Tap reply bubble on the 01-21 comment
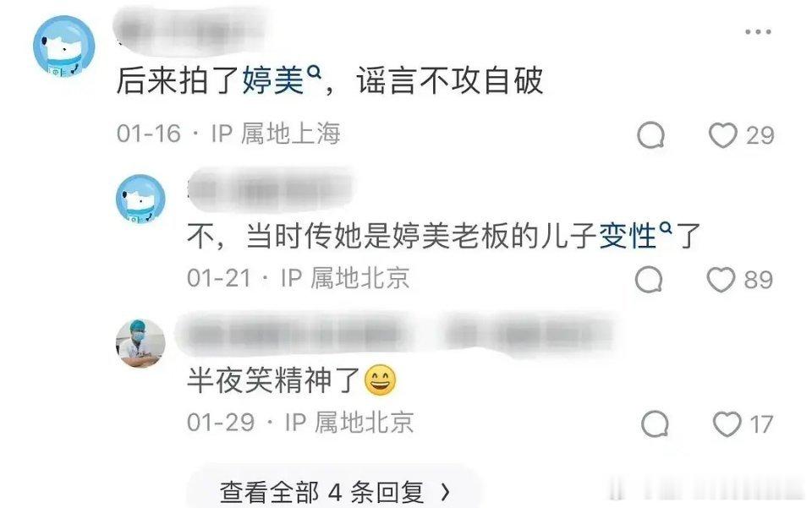 pyautogui.click(x=649, y=279)
